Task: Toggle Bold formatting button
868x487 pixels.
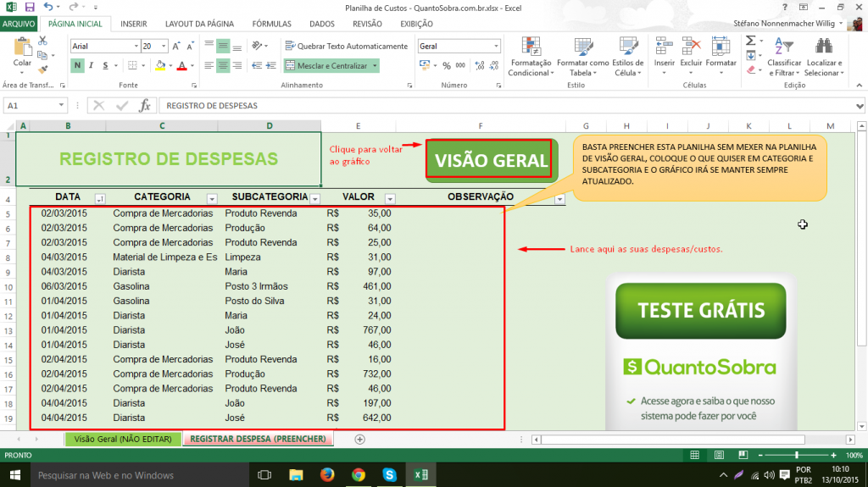Action: tap(77, 65)
